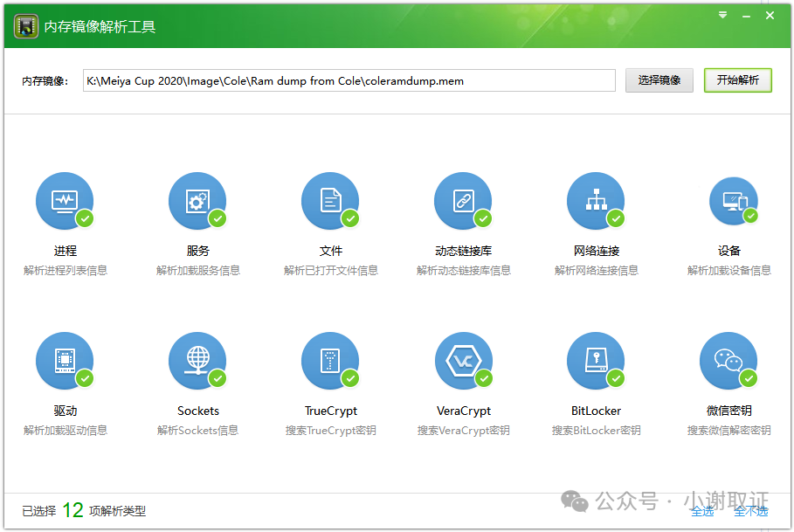794x532 pixels.
Task: Click the 解析已打开文件信息 description
Action: 331,270
